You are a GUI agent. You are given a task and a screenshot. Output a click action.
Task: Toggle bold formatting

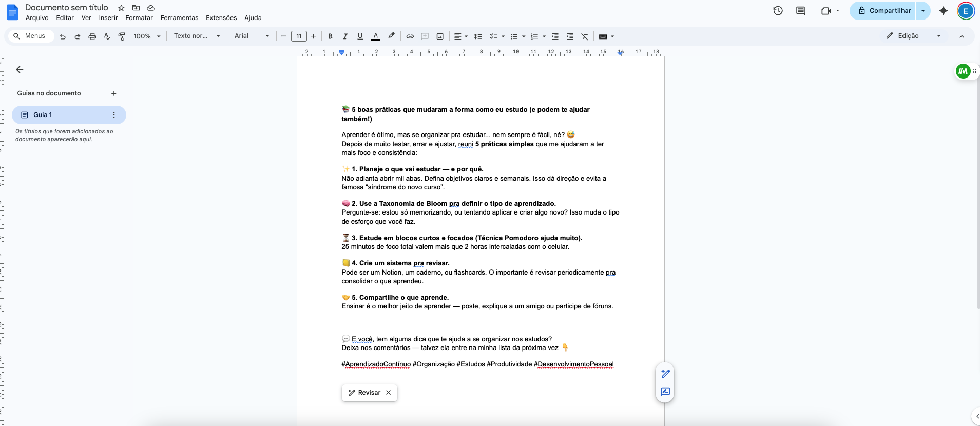click(330, 36)
